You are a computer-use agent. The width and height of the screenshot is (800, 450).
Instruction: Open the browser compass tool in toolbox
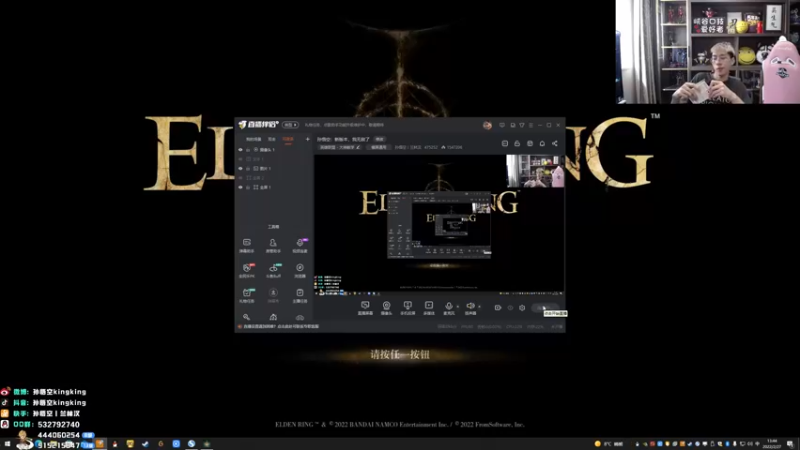300,270
